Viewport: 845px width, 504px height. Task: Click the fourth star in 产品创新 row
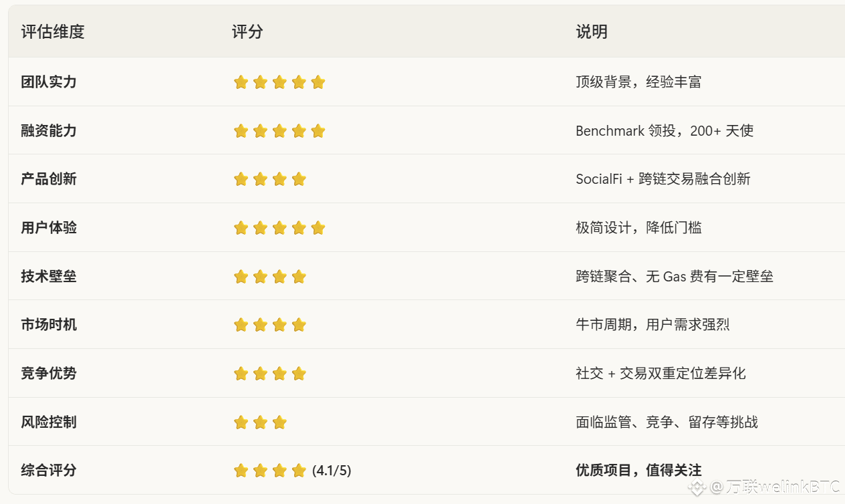(299, 179)
